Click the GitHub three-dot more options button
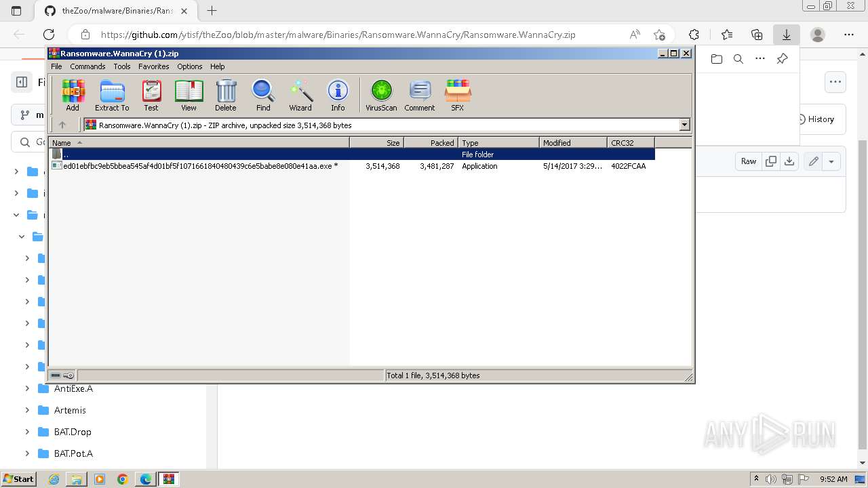868x488 pixels. point(835,82)
